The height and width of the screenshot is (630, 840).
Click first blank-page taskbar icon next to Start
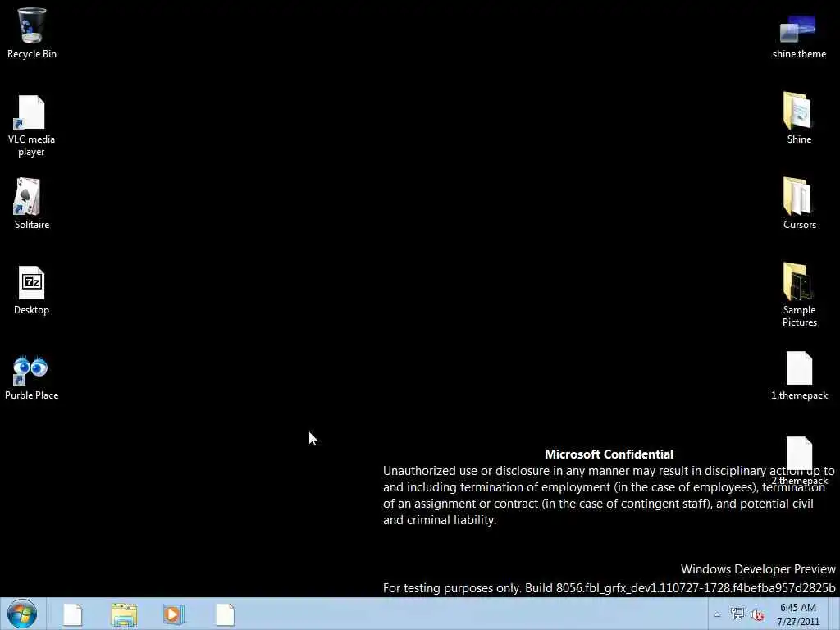coord(73,614)
